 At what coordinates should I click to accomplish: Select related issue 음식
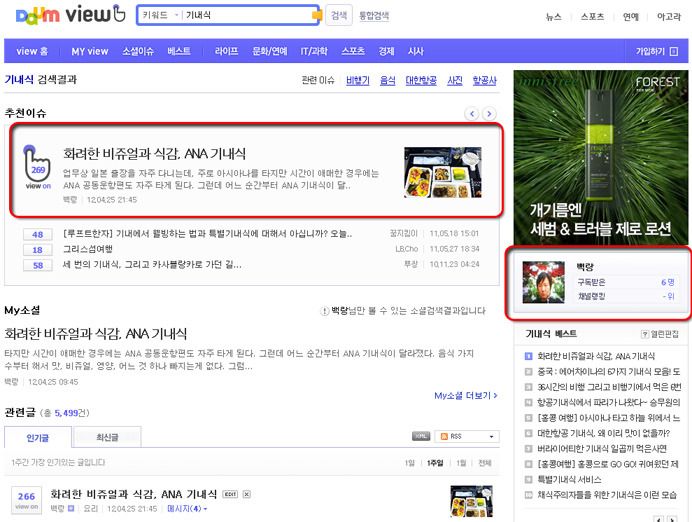387,80
